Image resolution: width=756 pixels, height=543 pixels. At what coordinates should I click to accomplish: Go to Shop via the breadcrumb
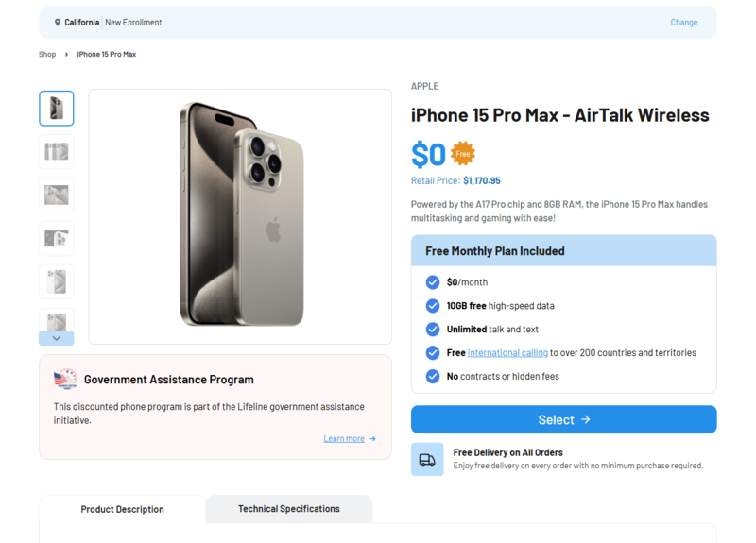tap(47, 55)
